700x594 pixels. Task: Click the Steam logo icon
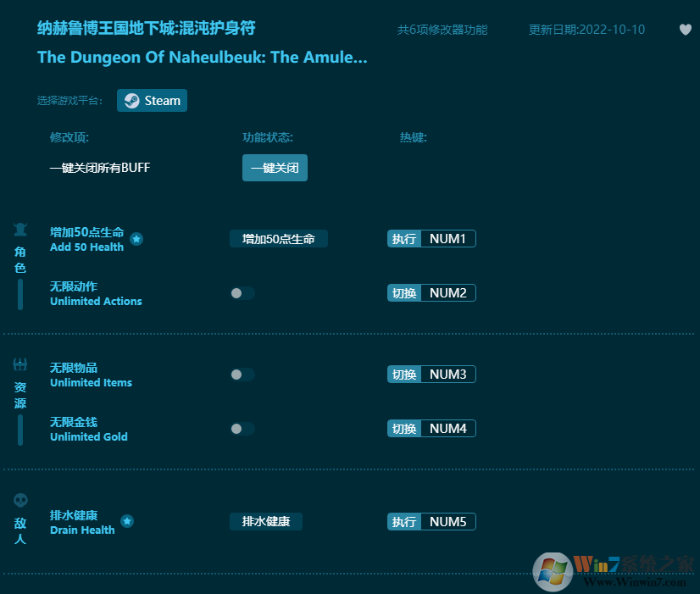(x=131, y=100)
